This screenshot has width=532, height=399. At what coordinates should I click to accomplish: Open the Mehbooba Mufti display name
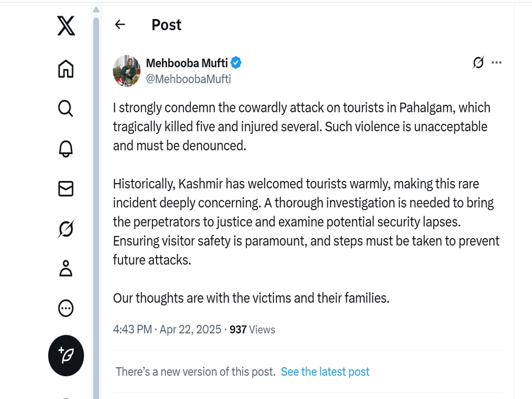pyautogui.click(x=187, y=63)
